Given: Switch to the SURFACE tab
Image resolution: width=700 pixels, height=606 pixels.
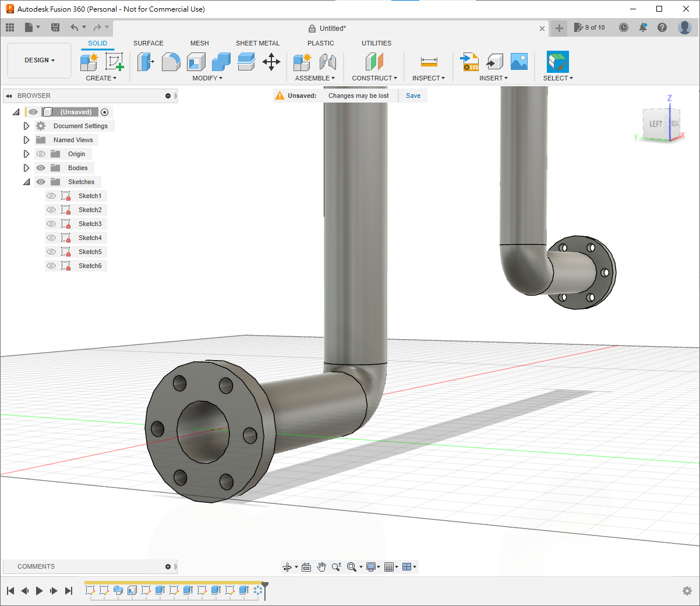Looking at the screenshot, I should click(x=148, y=43).
